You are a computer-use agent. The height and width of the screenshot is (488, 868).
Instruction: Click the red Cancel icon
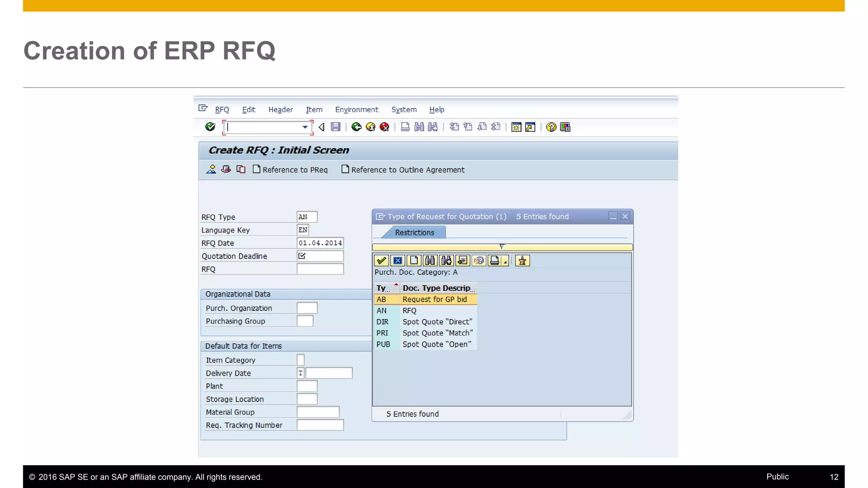(384, 127)
